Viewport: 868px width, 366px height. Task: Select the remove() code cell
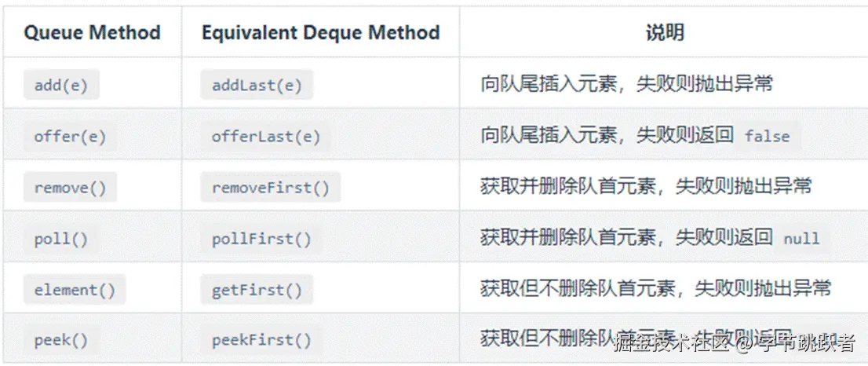(x=70, y=188)
